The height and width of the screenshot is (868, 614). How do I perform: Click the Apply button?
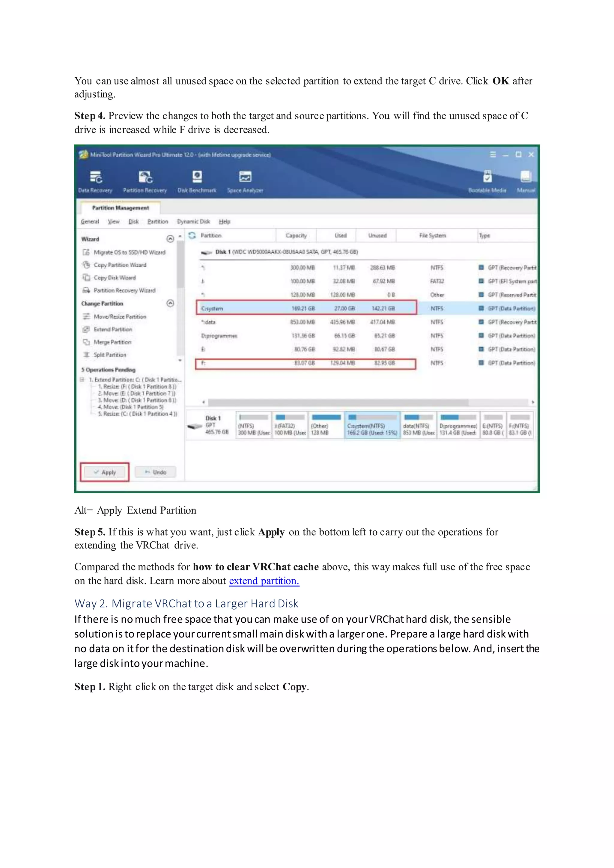pos(105,472)
